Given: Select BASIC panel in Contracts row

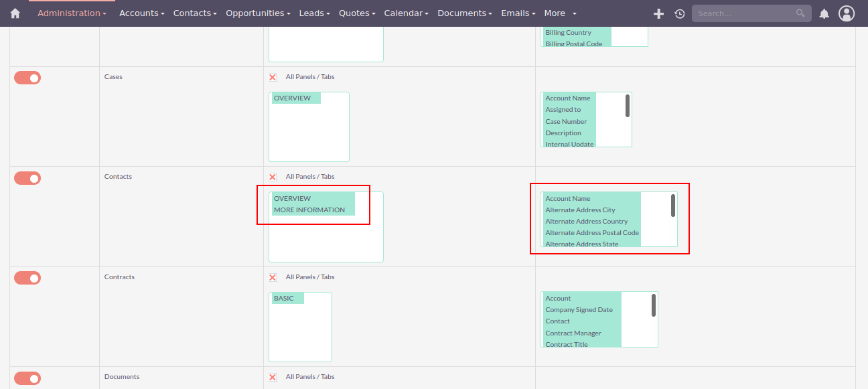Looking at the screenshot, I should (x=288, y=299).
